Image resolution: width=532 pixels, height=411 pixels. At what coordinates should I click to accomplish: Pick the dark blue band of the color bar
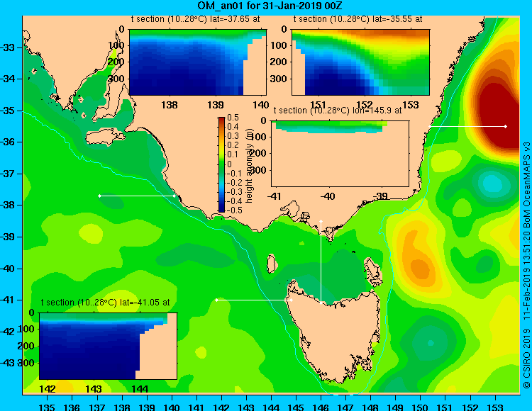(221, 208)
